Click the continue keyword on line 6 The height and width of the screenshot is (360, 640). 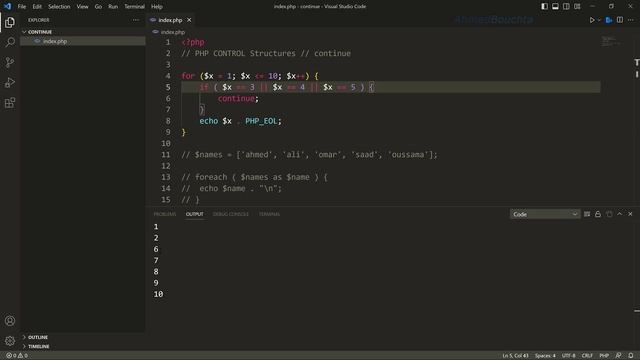point(236,98)
